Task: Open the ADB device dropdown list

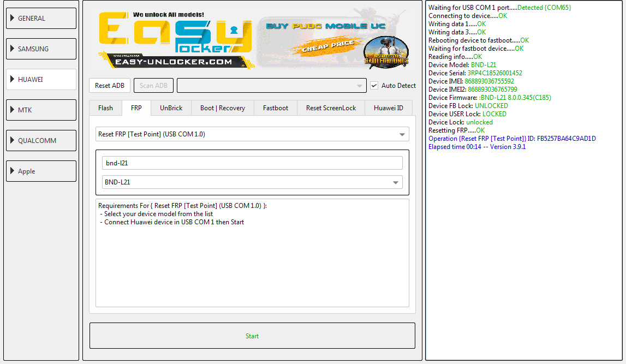Action: tap(271, 86)
